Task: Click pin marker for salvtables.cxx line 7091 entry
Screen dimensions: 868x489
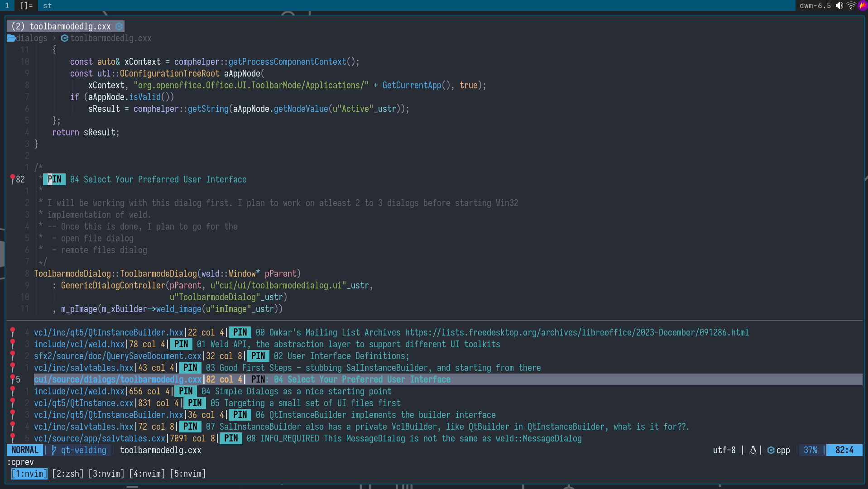Action: click(x=13, y=438)
